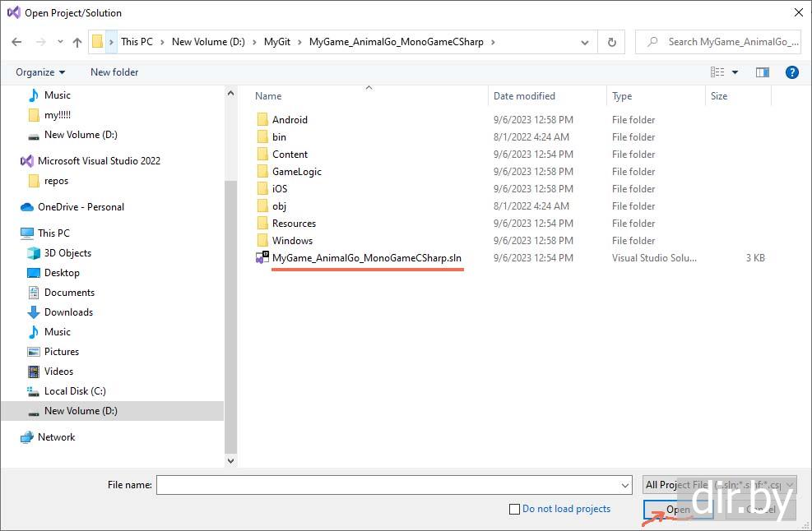Expand the address bar previous locations dropdown

point(585,42)
